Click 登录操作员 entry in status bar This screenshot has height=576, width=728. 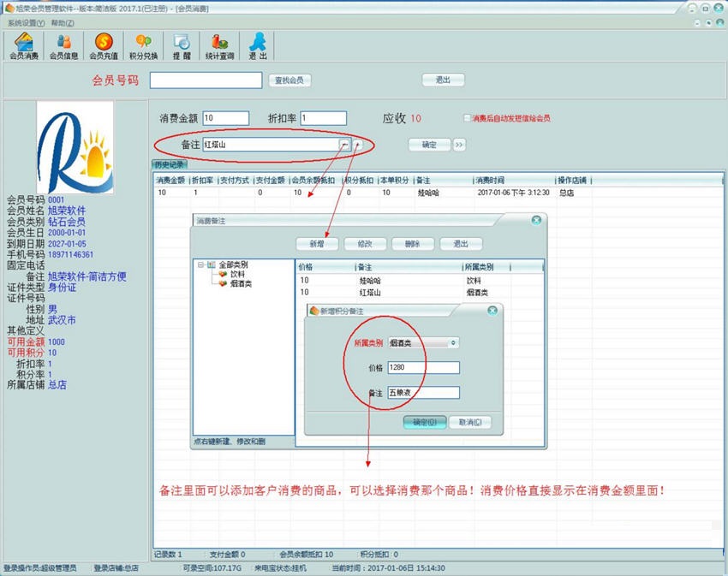(x=40, y=568)
